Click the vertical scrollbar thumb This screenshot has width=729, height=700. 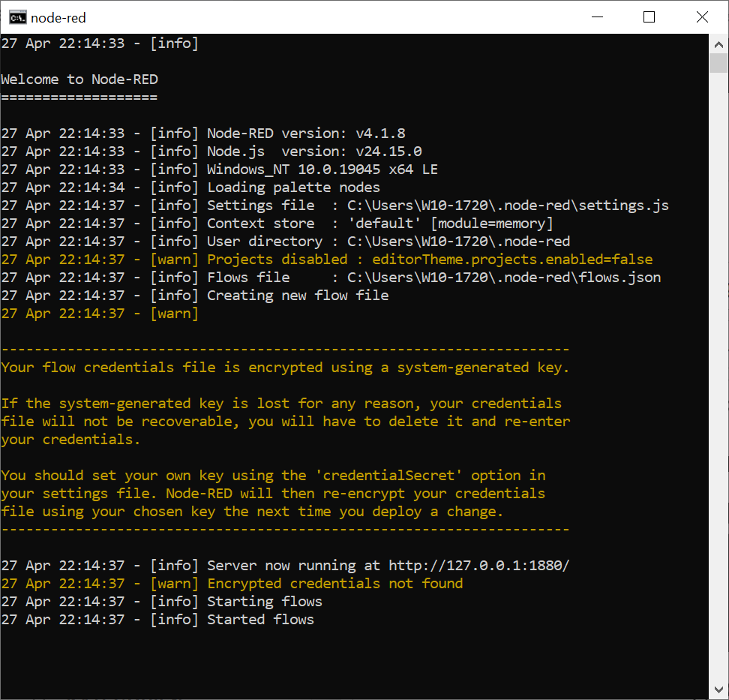(x=718, y=63)
